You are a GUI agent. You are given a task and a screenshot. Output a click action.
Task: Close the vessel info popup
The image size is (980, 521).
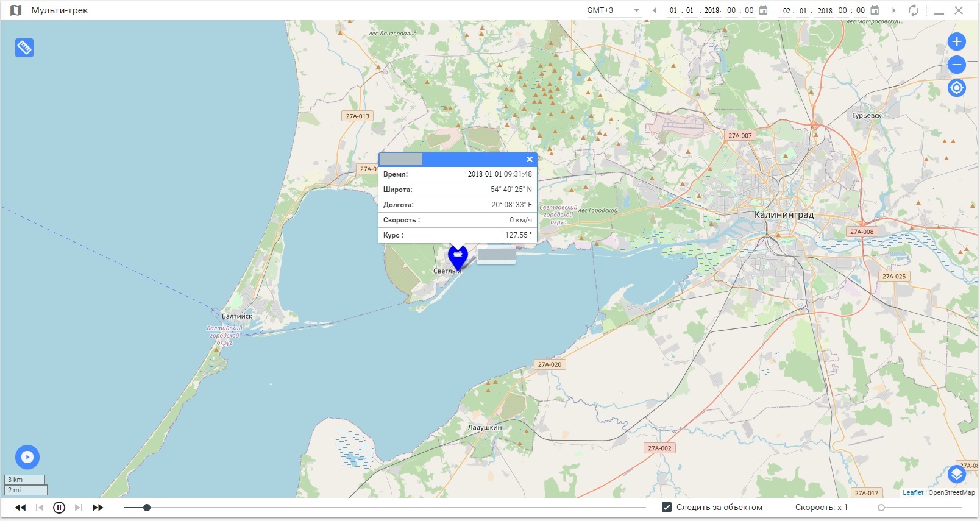pos(530,160)
